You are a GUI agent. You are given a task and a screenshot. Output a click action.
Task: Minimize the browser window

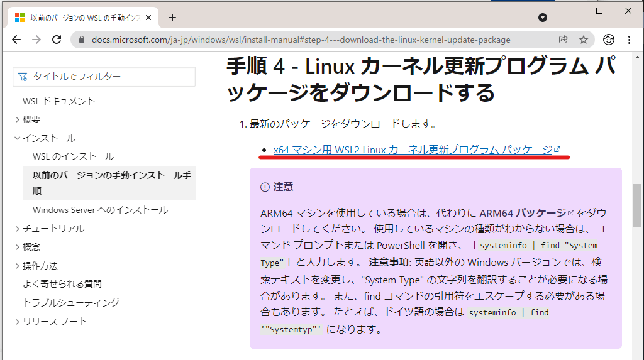570,11
